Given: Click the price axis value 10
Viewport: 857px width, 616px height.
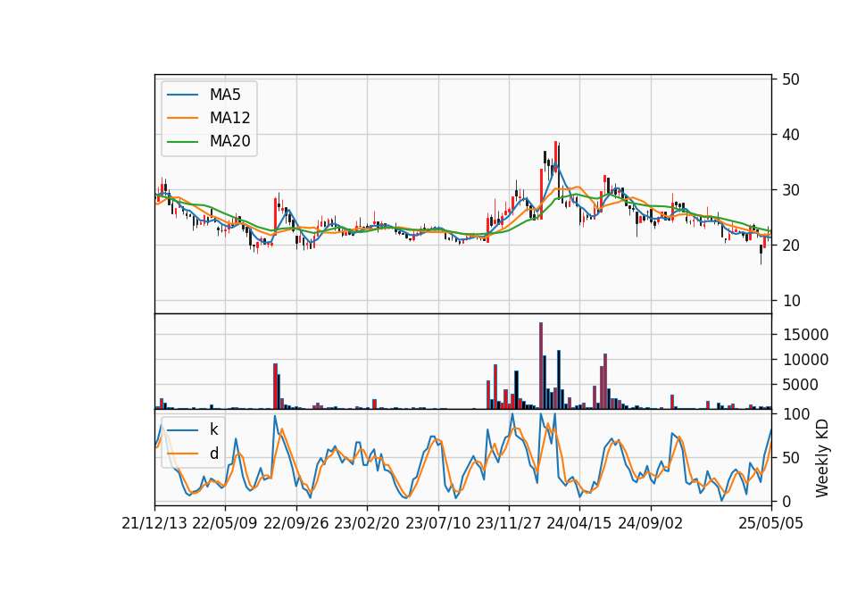Looking at the screenshot, I should pyautogui.click(x=790, y=301).
